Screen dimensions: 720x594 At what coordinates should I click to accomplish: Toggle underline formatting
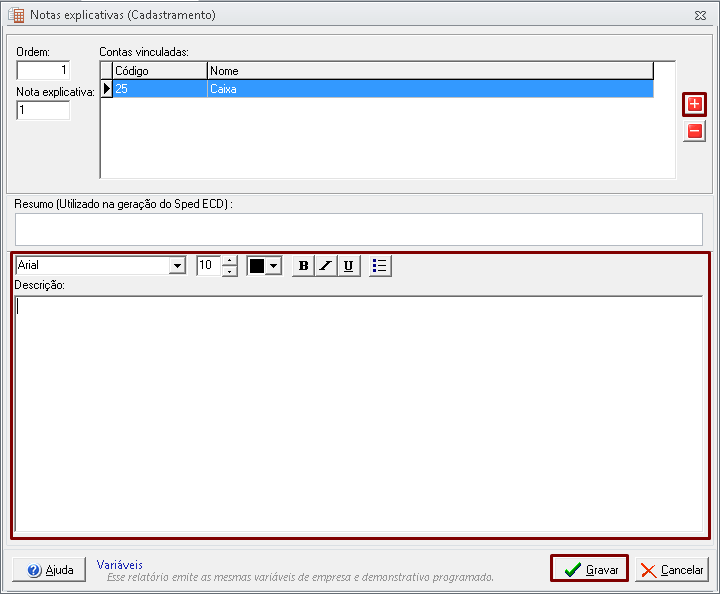pos(349,266)
